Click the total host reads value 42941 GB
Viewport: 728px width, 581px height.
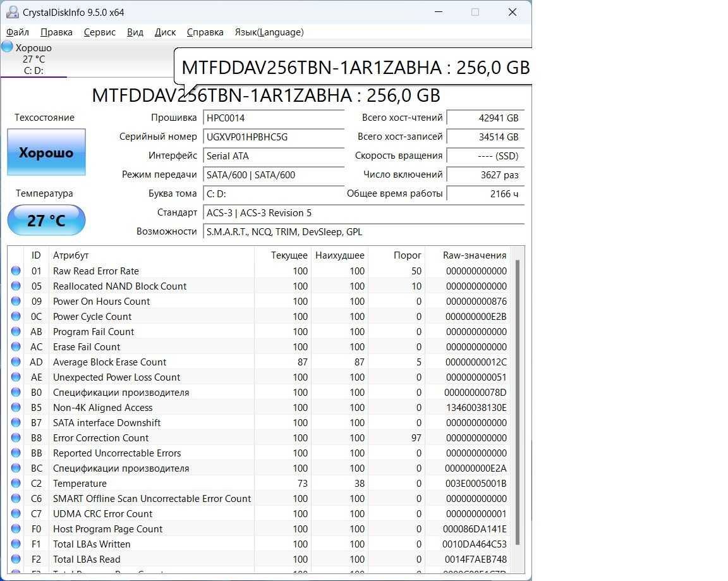485,118
